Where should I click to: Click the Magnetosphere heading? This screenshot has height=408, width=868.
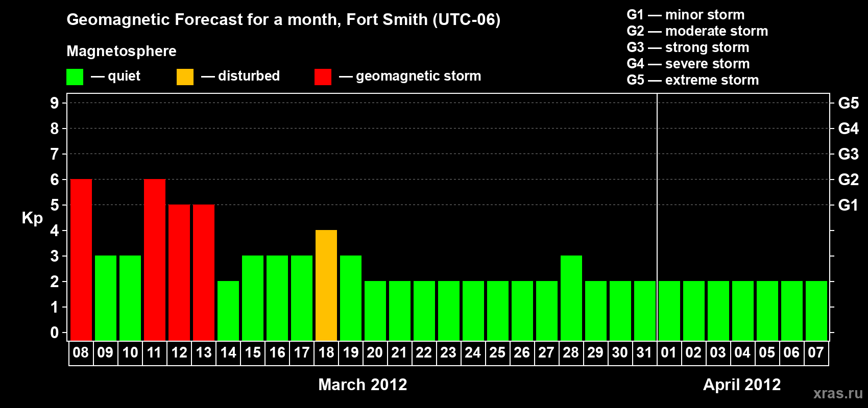(122, 52)
